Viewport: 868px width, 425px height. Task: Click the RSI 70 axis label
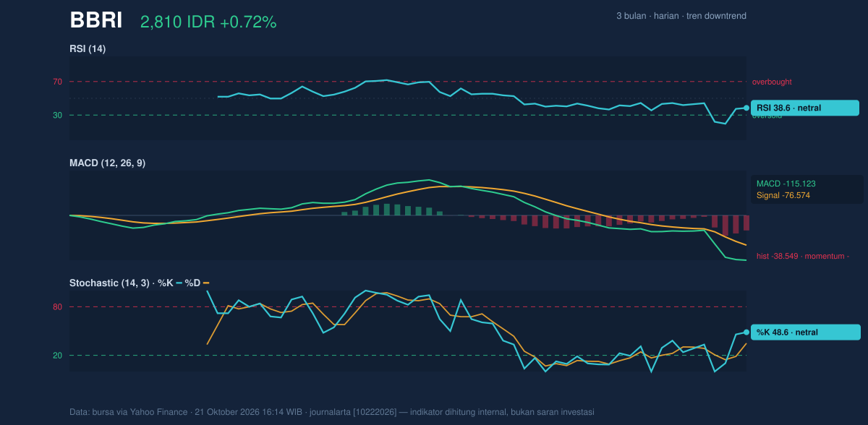[x=57, y=82]
